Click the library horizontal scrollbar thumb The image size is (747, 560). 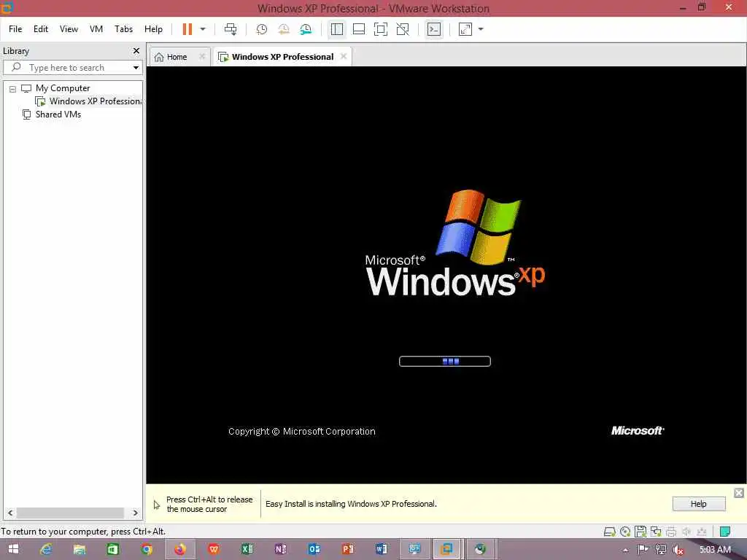[70, 513]
